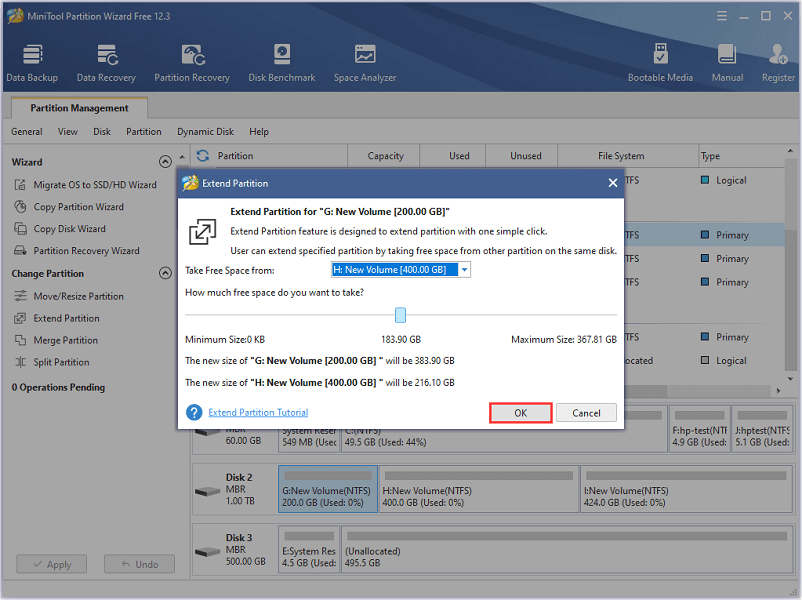
Task: Click the Apply button
Action: coord(52,564)
